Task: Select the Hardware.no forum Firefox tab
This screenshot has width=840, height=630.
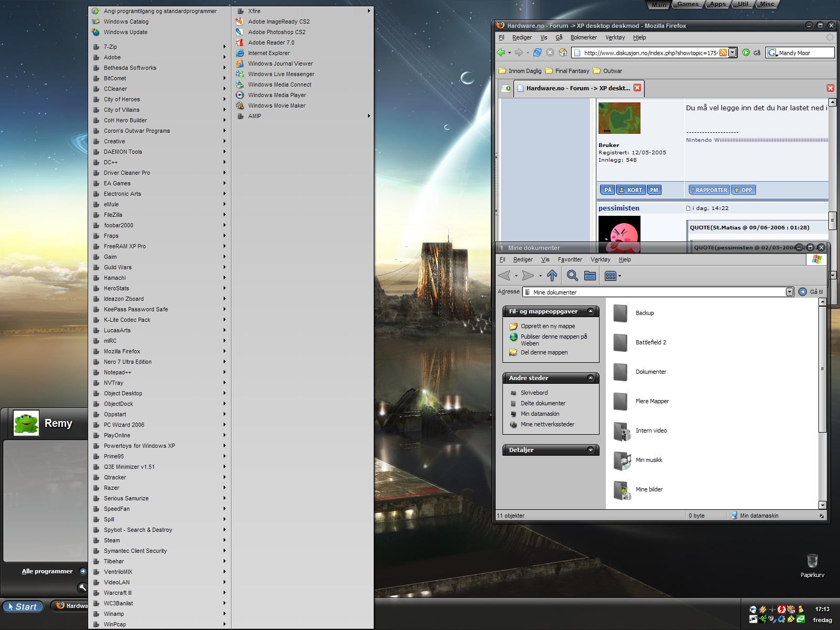Action: (x=577, y=88)
